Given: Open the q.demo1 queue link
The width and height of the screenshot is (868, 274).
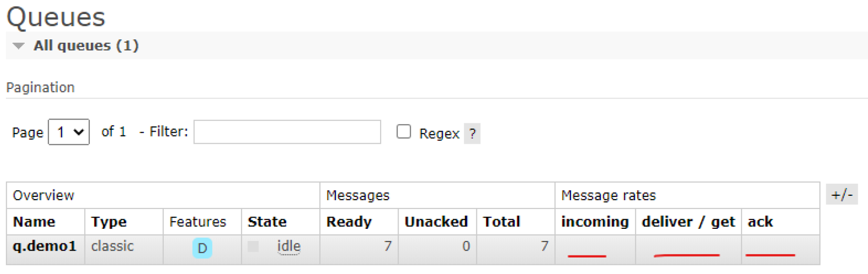Looking at the screenshot, I should [x=45, y=246].
